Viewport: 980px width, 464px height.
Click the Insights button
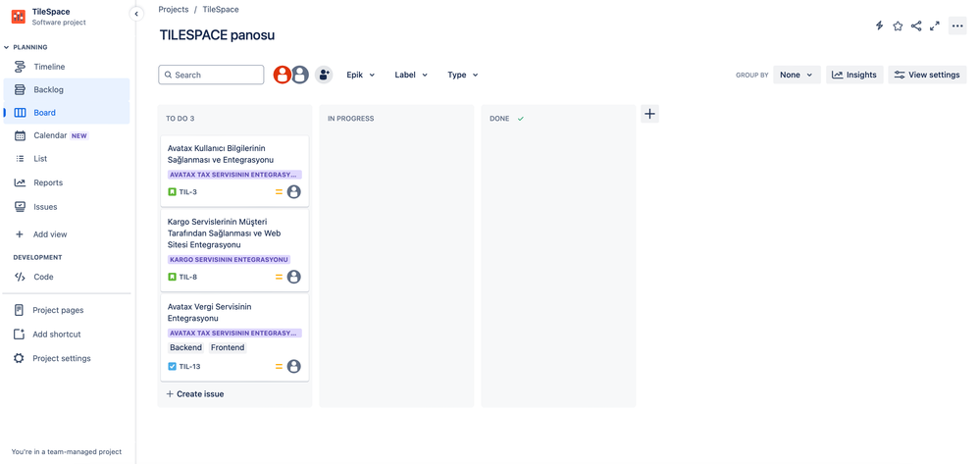click(x=854, y=75)
